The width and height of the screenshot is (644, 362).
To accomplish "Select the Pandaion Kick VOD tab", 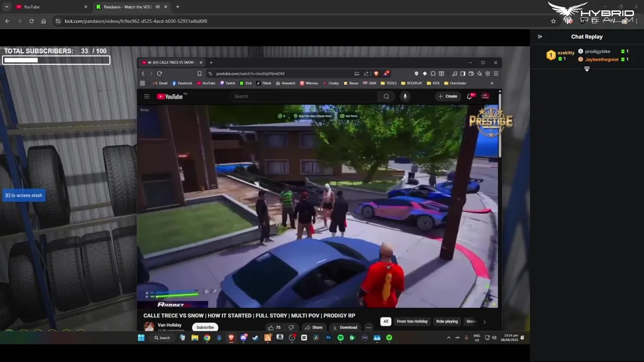I will 132,7.
